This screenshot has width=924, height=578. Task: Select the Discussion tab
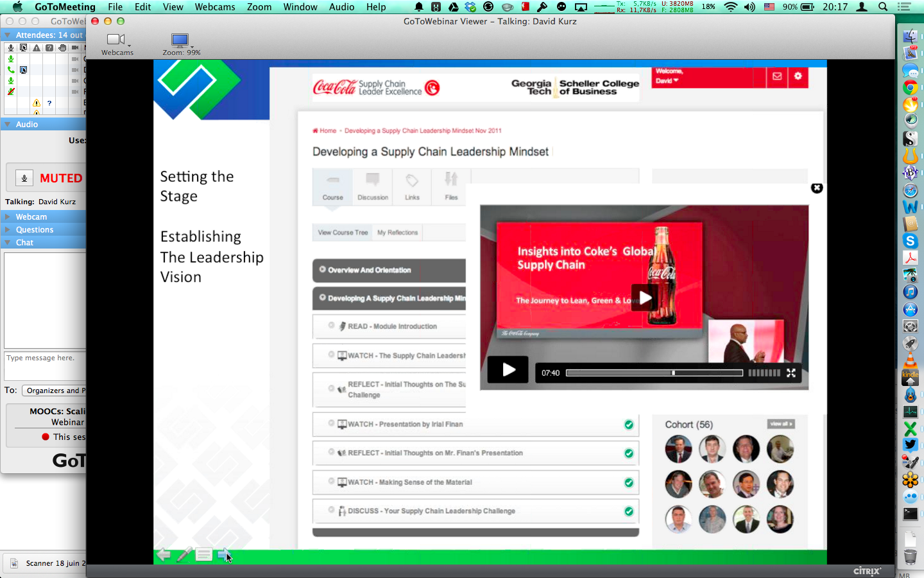coord(373,187)
